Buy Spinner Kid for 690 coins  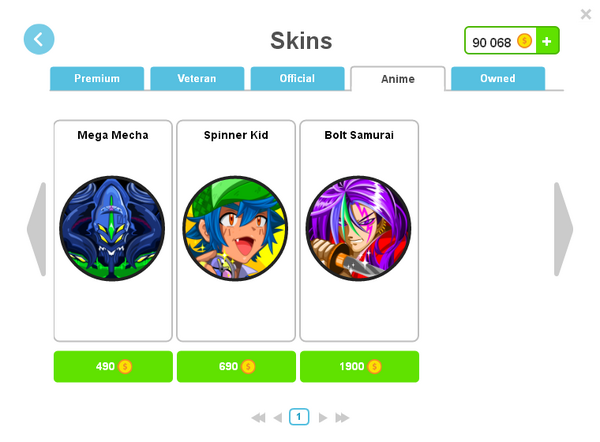[236, 367]
